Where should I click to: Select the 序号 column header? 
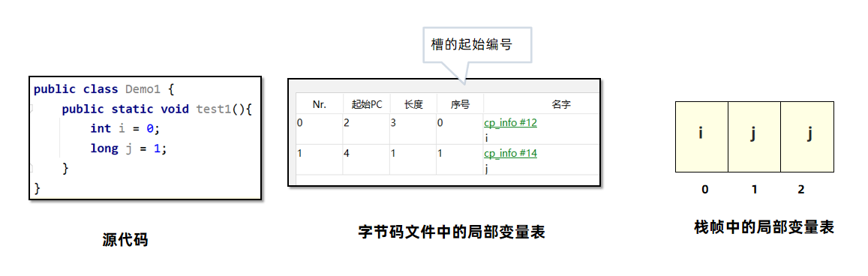pos(460,104)
